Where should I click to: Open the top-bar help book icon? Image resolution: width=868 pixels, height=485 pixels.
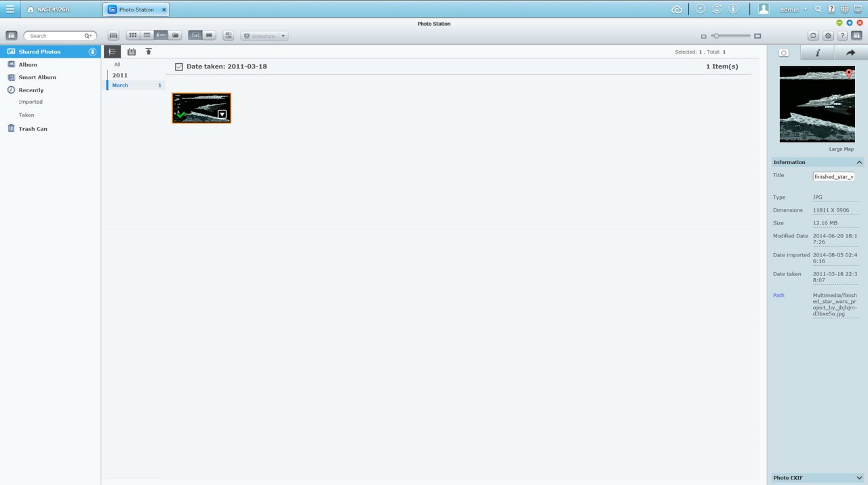(831, 9)
